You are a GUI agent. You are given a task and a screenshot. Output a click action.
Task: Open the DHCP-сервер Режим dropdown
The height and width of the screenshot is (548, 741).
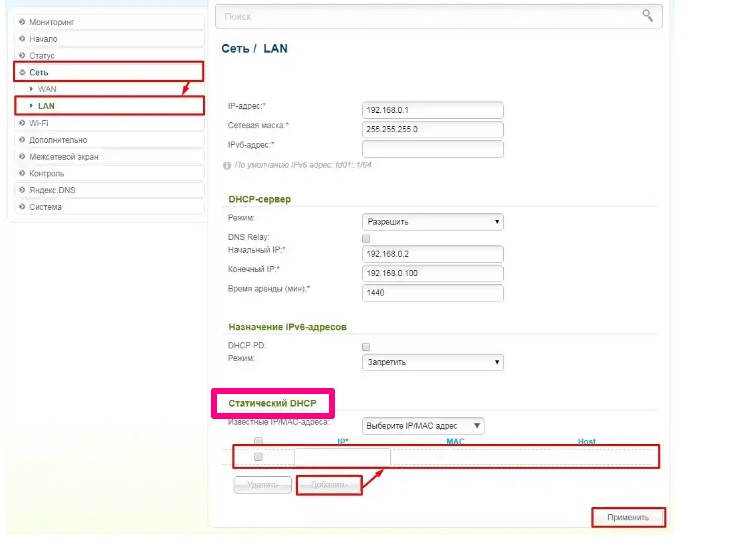click(x=432, y=222)
